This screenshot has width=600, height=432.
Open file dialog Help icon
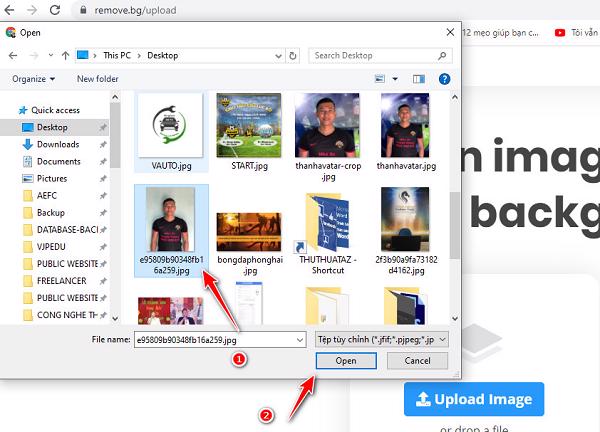click(444, 78)
